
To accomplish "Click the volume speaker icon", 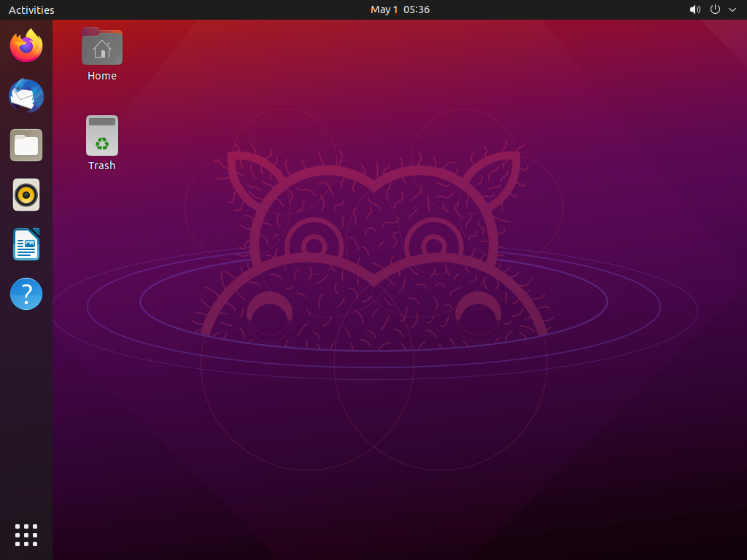I will [695, 9].
